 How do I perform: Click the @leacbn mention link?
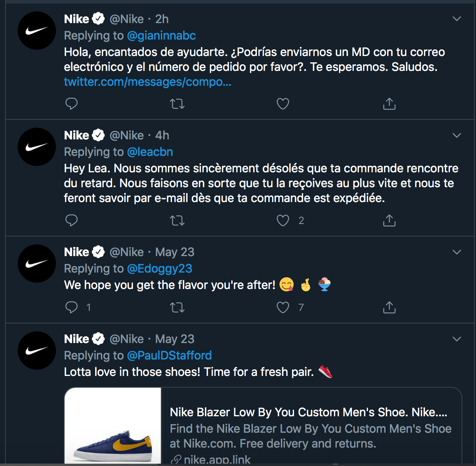pos(150,152)
